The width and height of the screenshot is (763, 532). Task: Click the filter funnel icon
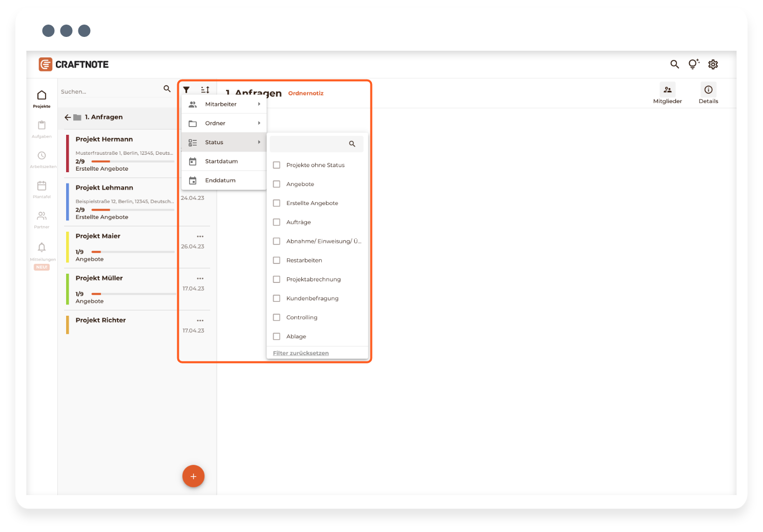[187, 90]
